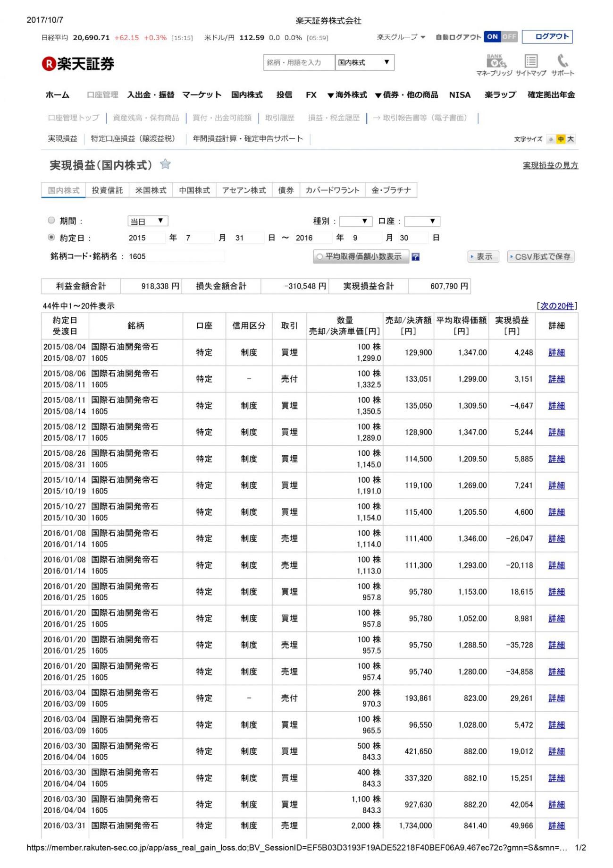Select the 期間 radio button
Image resolution: width=613 pixels, height=868 pixels.
(x=51, y=220)
